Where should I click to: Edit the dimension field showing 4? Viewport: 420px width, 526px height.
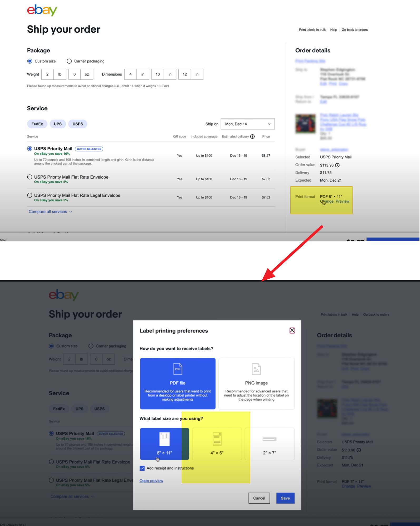130,74
